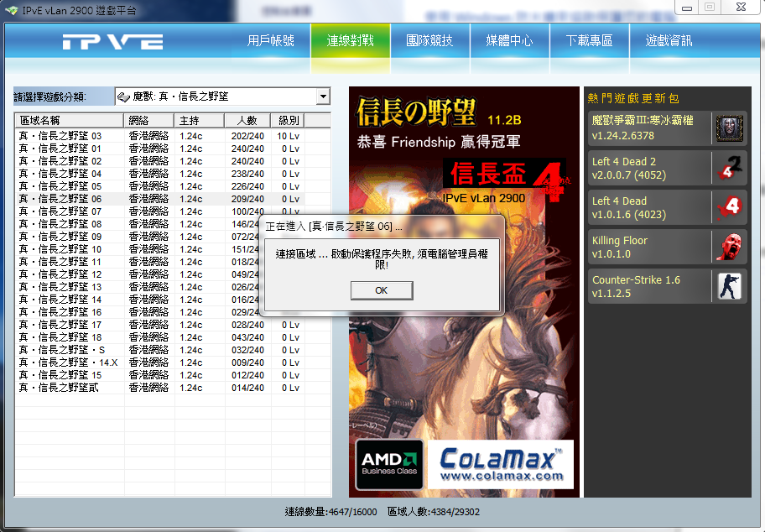765x532 pixels.
Task: Sort by 主持 column header
Action: (199, 120)
